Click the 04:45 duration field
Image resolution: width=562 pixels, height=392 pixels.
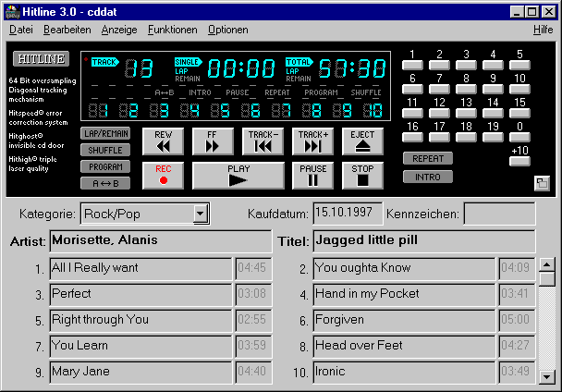coord(253,269)
